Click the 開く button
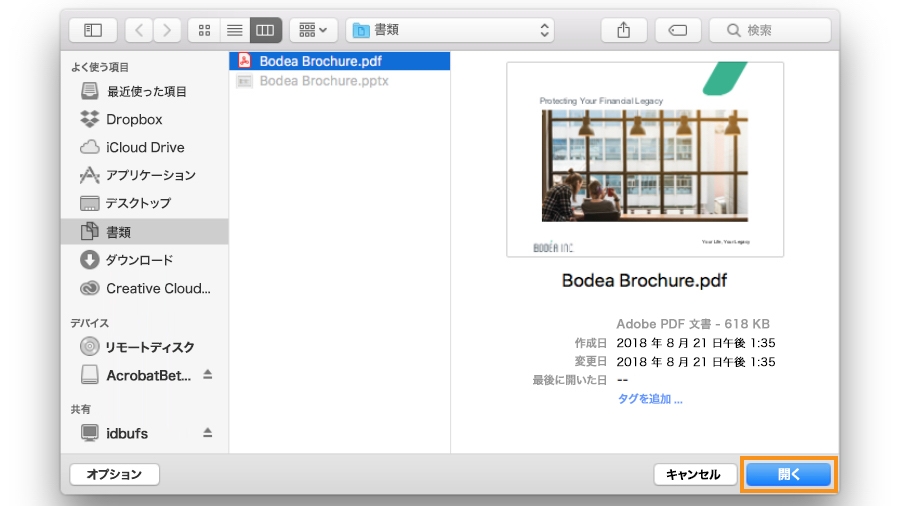 789,474
